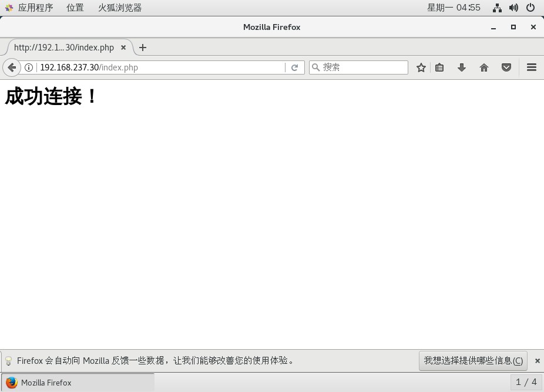This screenshot has width=544, height=392.
Task: Reload the page with the refresh icon
Action: [294, 67]
